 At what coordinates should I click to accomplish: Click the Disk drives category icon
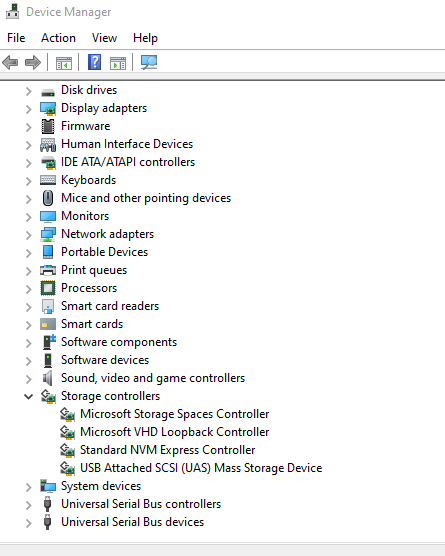[x=48, y=92]
